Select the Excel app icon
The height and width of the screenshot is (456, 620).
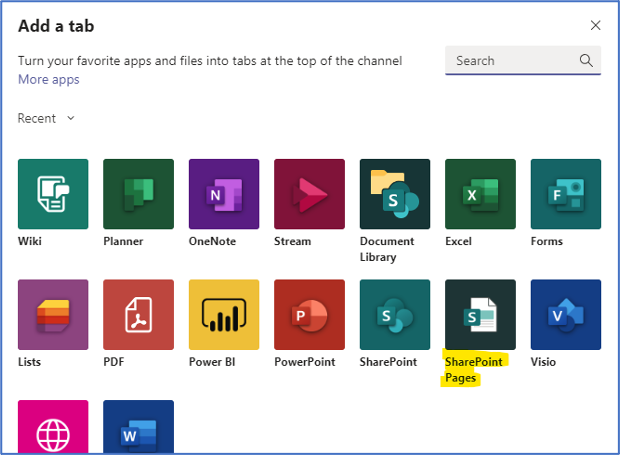tap(480, 194)
